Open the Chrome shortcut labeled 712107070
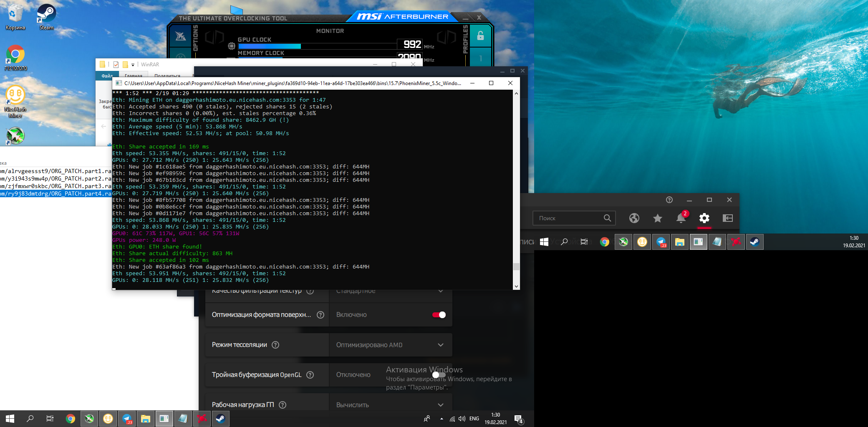This screenshot has width=868, height=427. [x=15, y=58]
